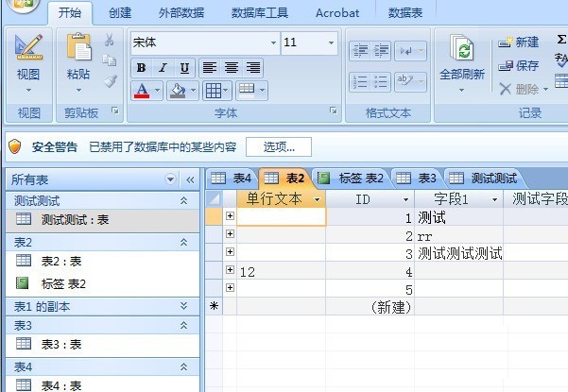Open the clipboard group dialog launcher

115,111
